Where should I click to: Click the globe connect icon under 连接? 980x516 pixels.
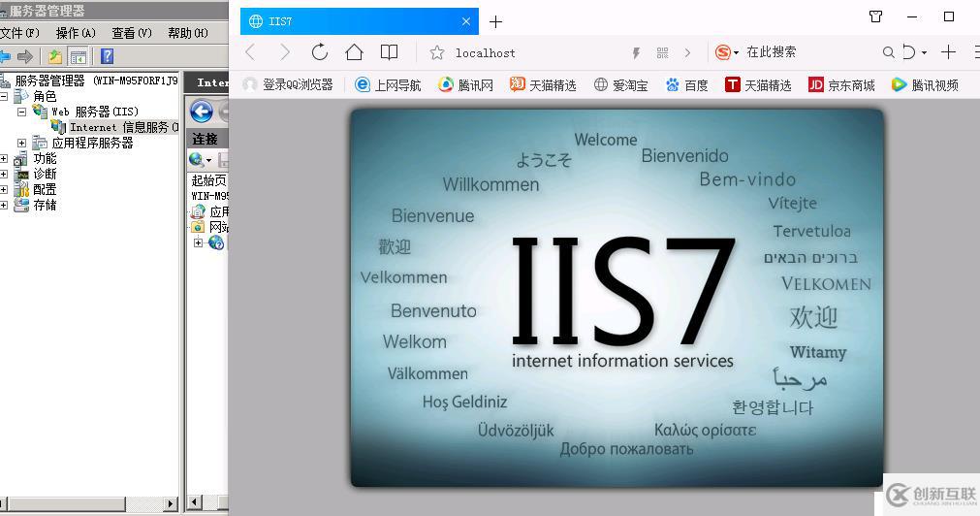pos(196,159)
